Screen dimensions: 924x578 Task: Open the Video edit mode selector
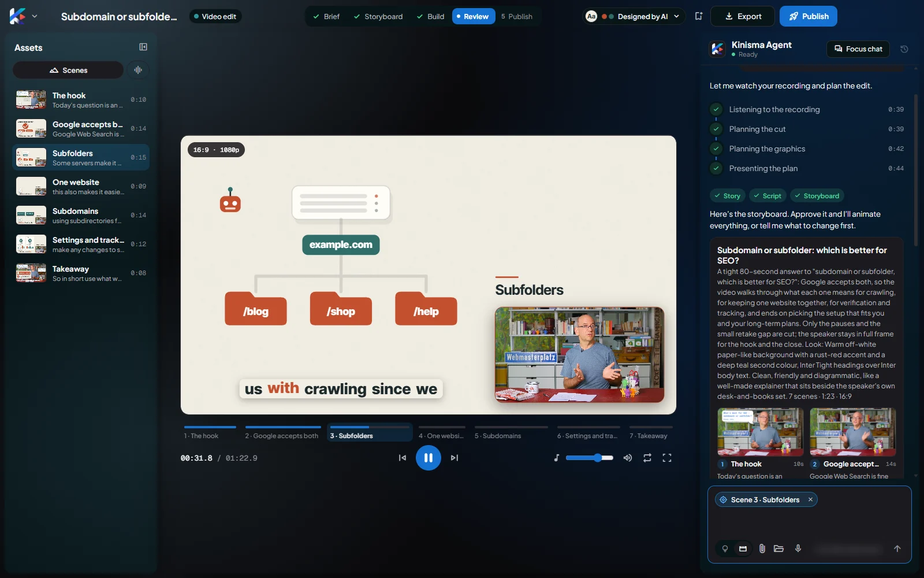coord(215,16)
